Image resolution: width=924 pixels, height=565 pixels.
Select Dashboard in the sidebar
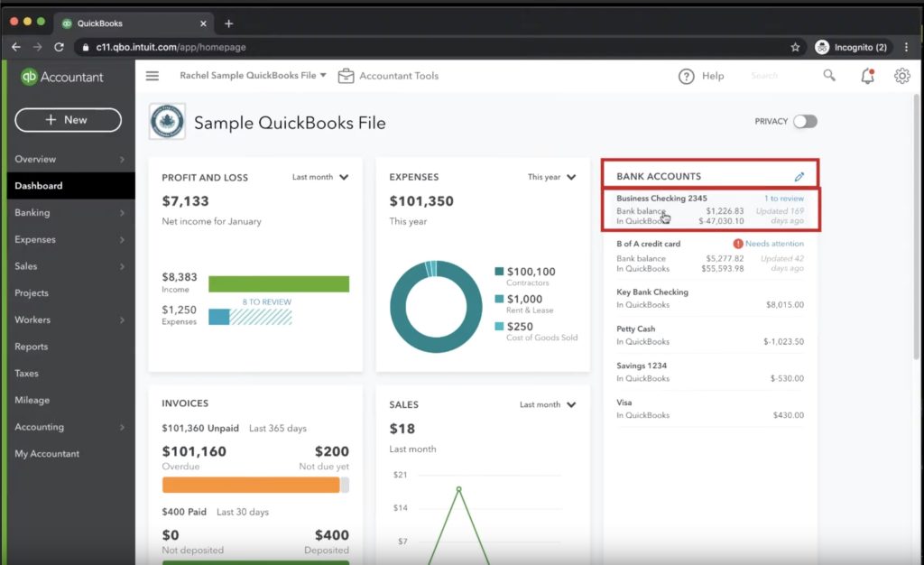[70, 186]
